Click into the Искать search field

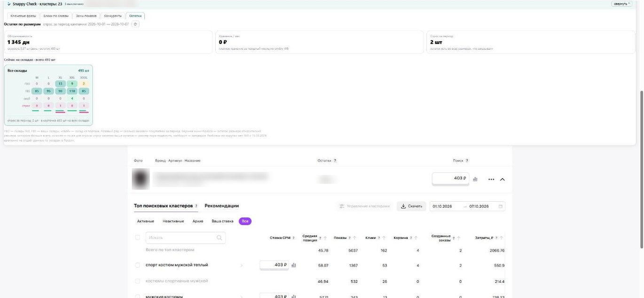pos(185,238)
